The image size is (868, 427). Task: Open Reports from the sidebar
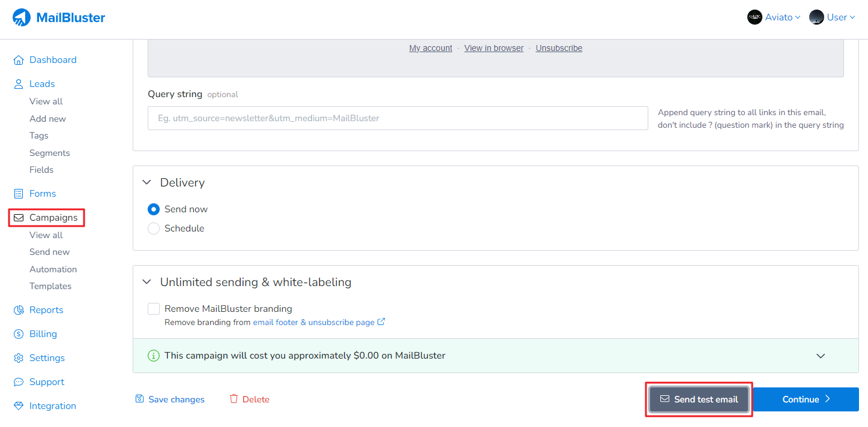point(46,309)
